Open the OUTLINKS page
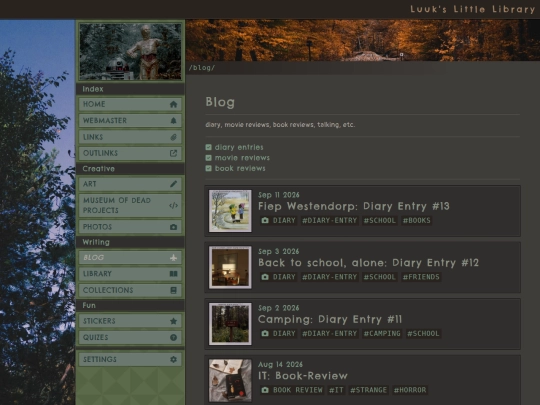 click(130, 153)
